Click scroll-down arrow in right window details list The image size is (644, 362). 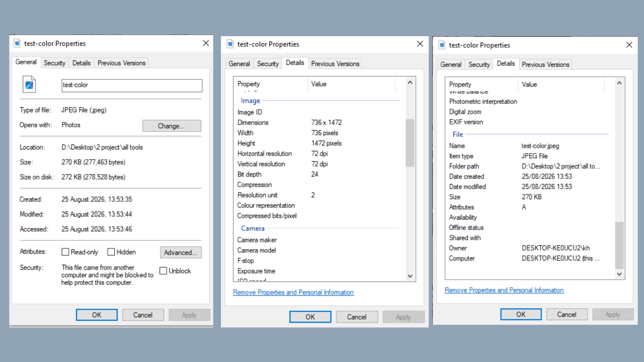click(619, 274)
